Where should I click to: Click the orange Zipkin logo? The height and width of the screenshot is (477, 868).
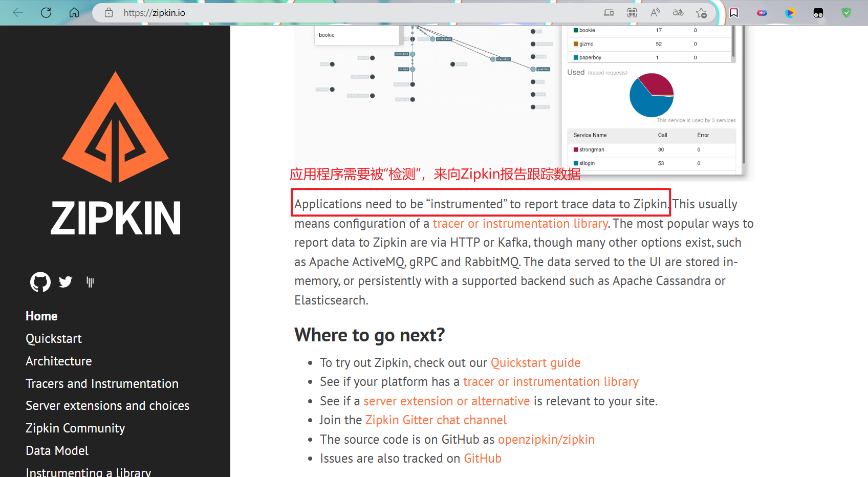coord(115,127)
